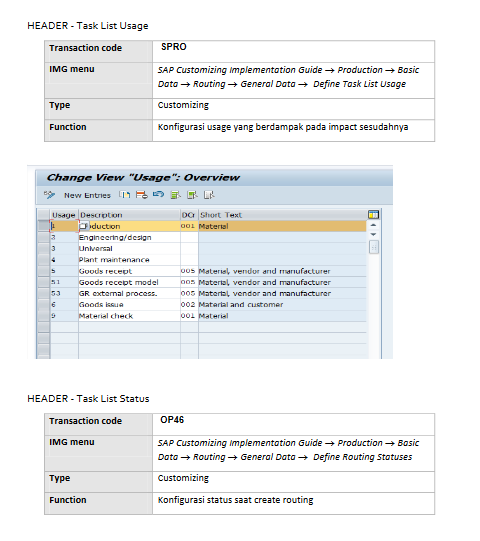
Task: Click the Goods receipt description cell
Action: [129, 271]
